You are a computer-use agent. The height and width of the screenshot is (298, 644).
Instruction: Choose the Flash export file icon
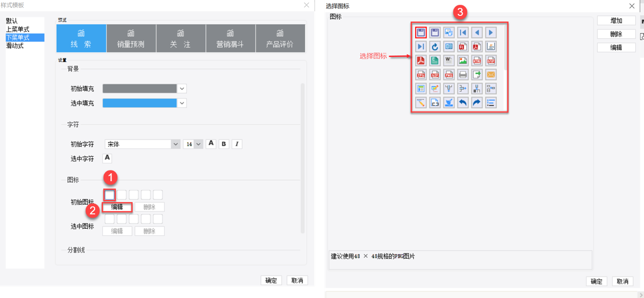tap(463, 47)
